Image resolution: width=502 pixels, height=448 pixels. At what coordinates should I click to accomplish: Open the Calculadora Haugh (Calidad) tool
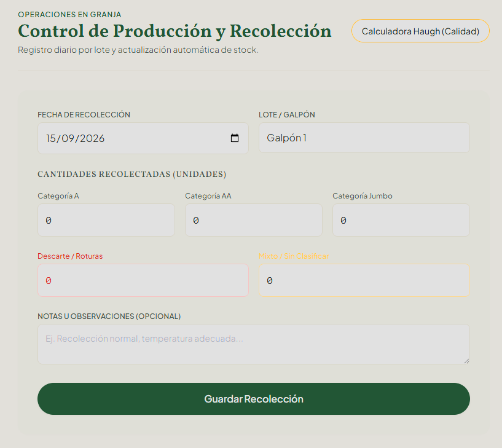pyautogui.click(x=420, y=31)
